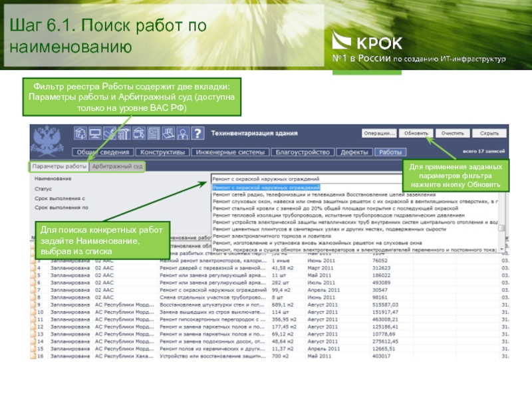
Task: Open the Общие сведения section
Action: [x=103, y=152]
